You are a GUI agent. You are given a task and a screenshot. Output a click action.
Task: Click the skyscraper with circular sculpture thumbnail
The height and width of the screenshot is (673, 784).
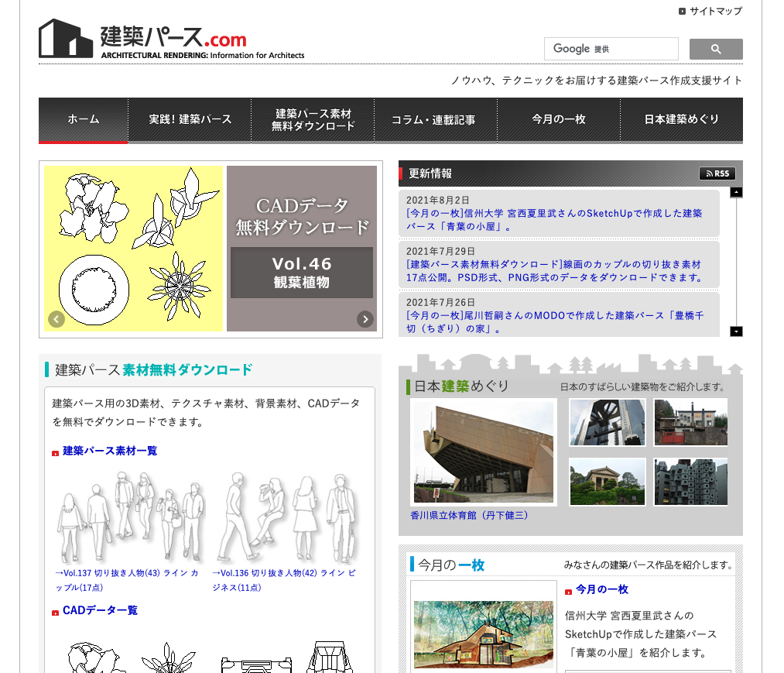[x=608, y=422]
